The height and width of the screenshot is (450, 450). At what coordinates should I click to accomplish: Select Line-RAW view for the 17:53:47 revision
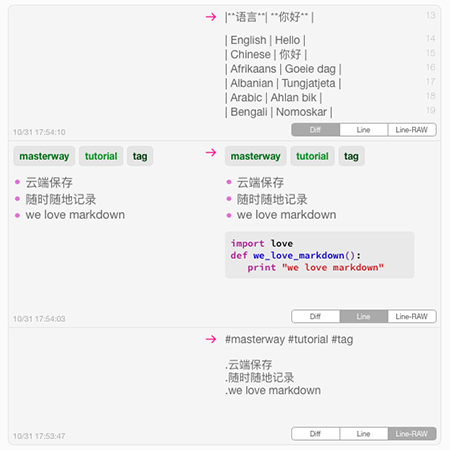click(x=412, y=434)
